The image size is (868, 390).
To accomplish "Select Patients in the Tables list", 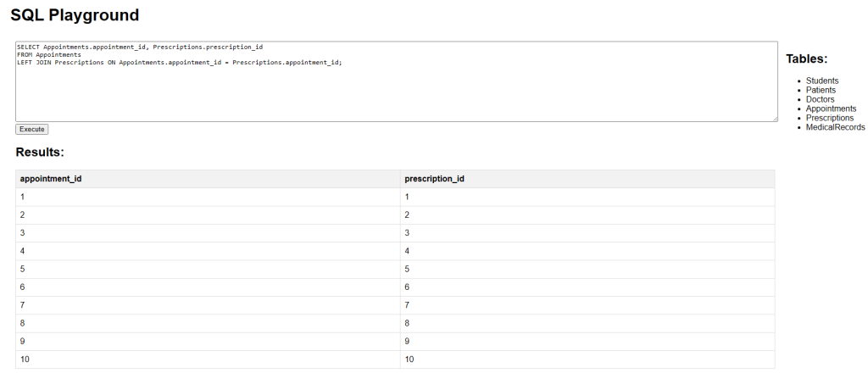I will pos(821,91).
